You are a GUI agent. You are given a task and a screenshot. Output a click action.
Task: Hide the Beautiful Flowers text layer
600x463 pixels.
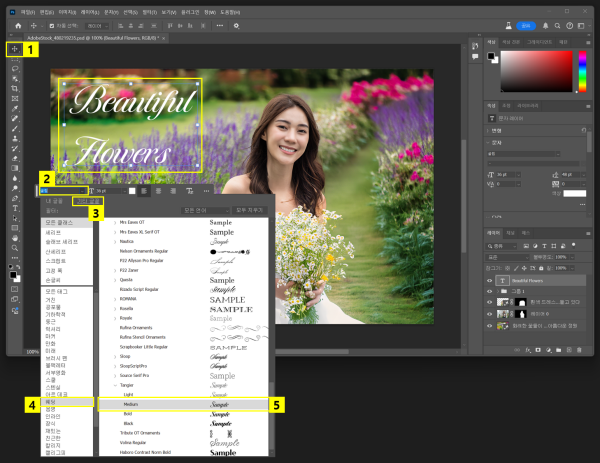click(x=489, y=282)
